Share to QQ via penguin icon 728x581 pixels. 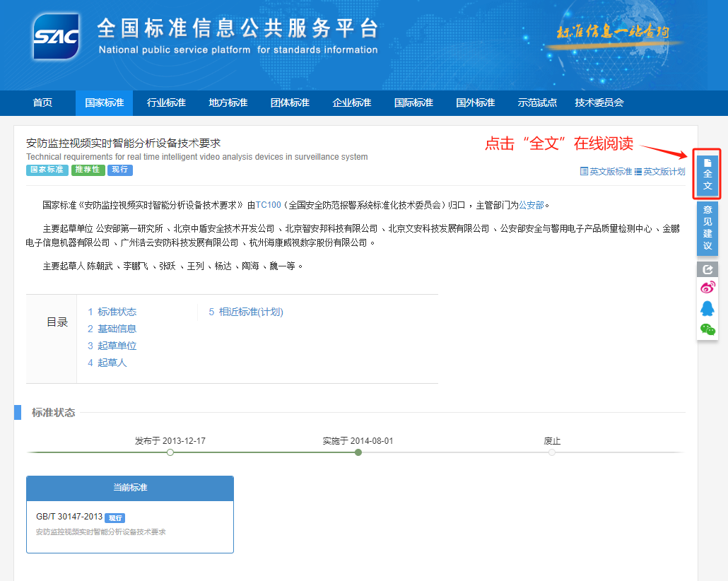click(x=708, y=308)
